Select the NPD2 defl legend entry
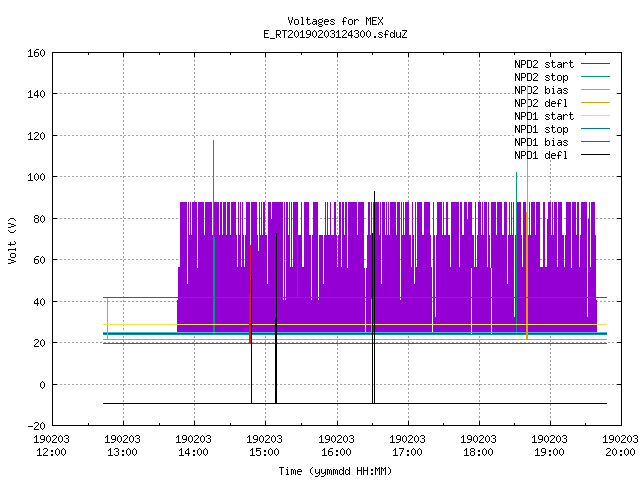640x480 pixels. 562,103
